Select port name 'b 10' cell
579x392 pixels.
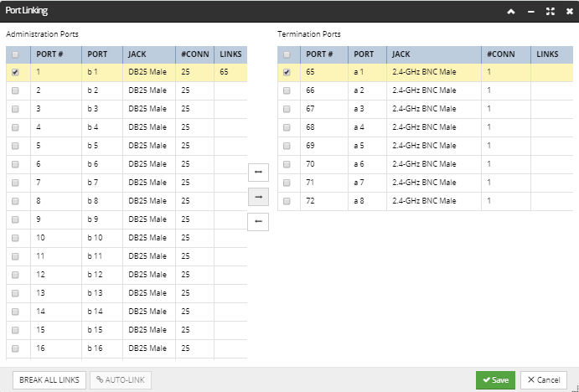click(102, 238)
